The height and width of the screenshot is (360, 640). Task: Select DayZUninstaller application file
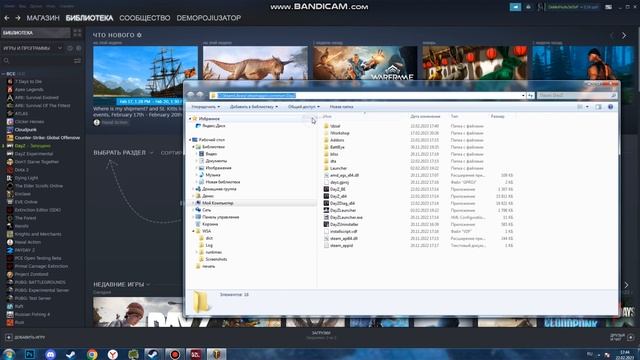coord(344,224)
